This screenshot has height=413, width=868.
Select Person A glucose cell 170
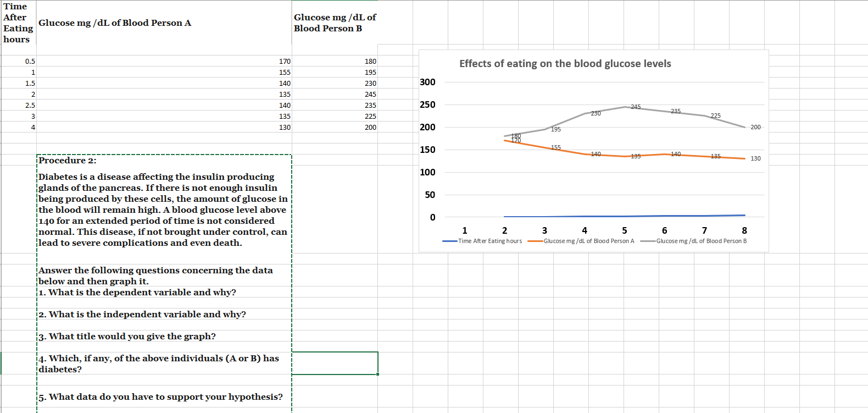[x=164, y=61]
